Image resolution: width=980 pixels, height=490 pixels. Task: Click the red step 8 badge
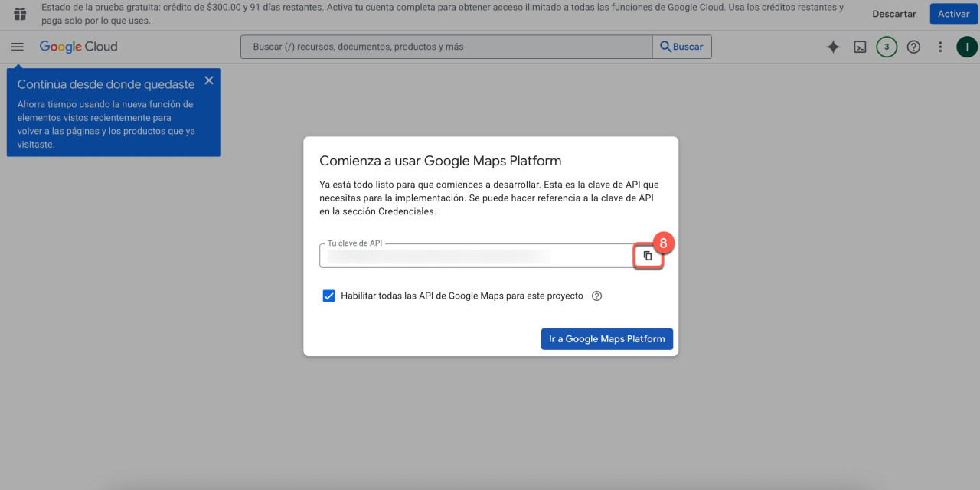point(663,243)
